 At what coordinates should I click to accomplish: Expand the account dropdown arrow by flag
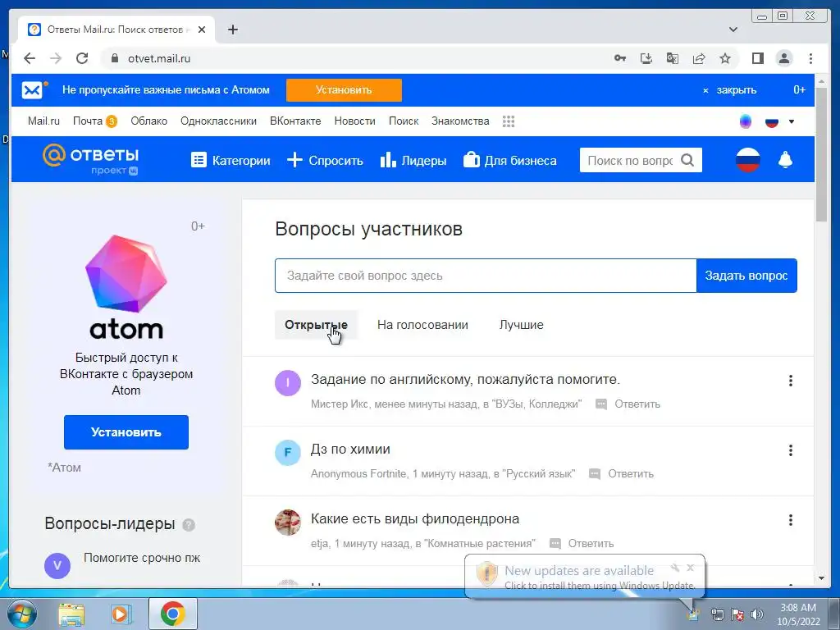792,121
